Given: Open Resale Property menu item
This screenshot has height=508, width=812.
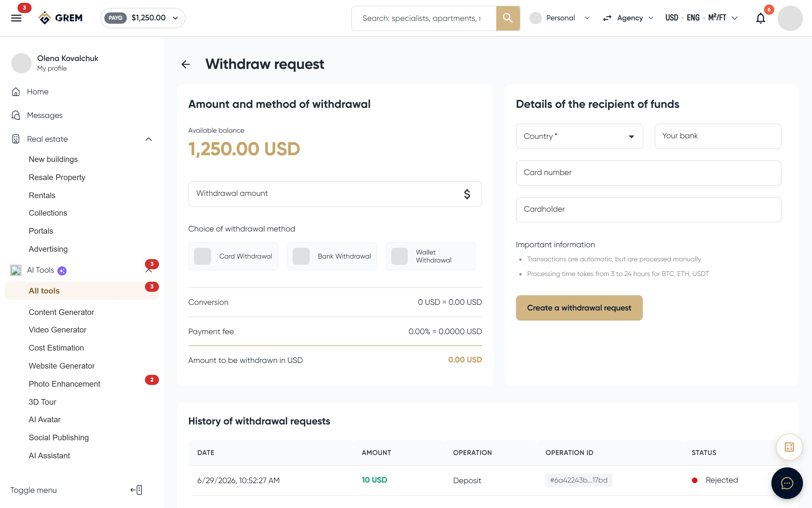Looking at the screenshot, I should point(57,178).
